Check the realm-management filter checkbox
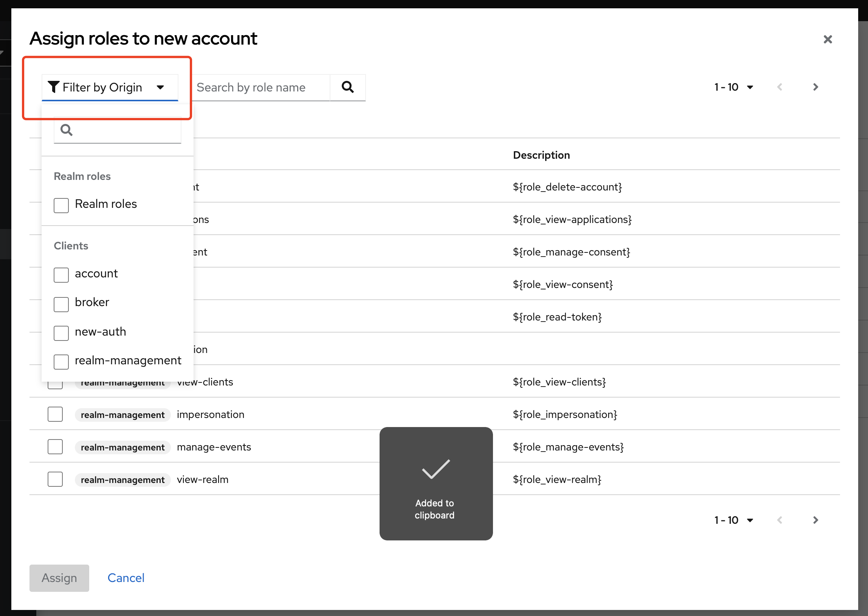 (x=61, y=362)
